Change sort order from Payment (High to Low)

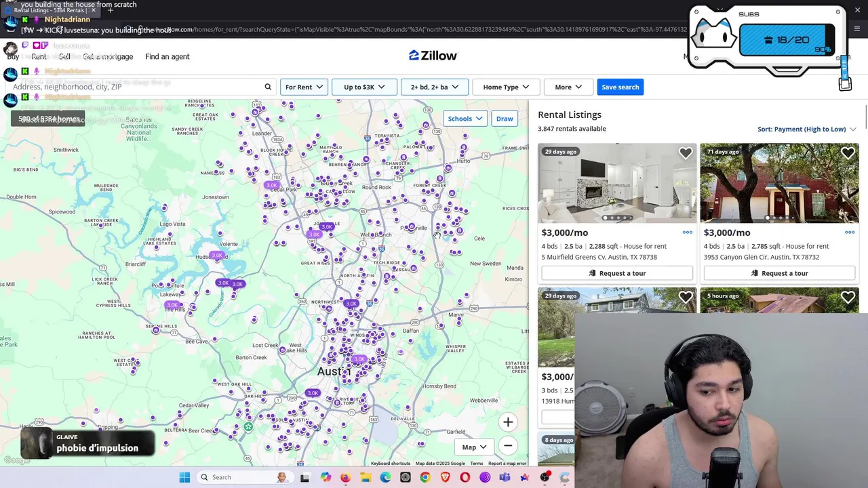click(x=806, y=129)
